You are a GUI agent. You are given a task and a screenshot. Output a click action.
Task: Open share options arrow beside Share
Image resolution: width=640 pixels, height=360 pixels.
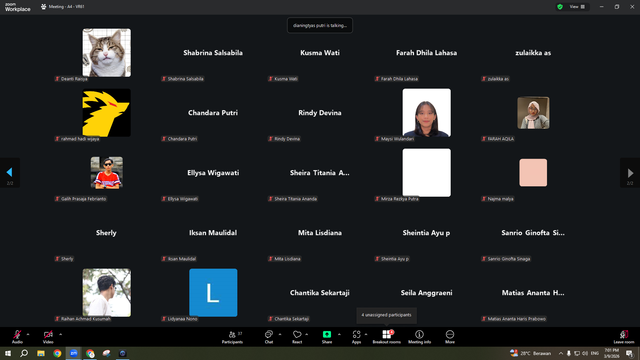click(339, 334)
